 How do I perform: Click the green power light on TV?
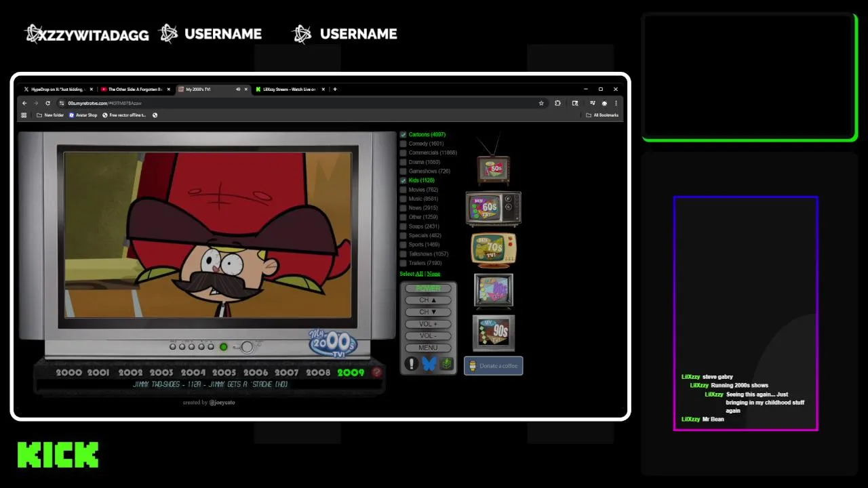(223, 347)
